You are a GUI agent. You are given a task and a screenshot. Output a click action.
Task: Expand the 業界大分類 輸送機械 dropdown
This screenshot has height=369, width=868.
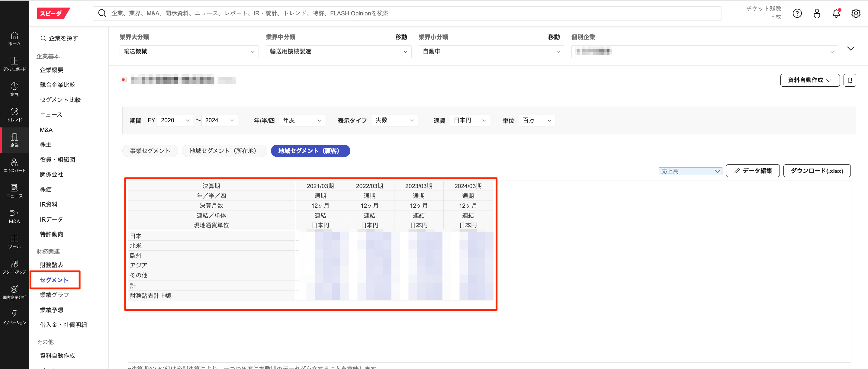point(189,52)
